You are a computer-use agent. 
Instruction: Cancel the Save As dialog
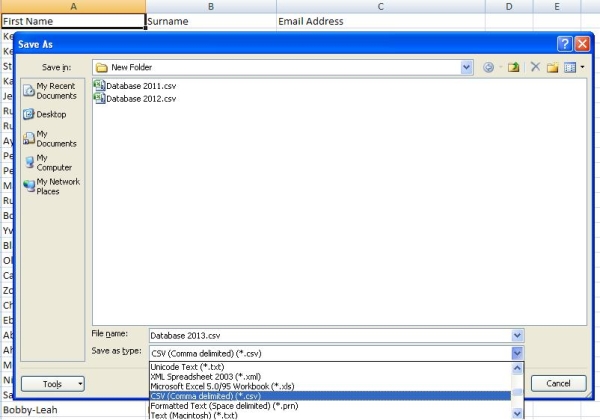pyautogui.click(x=557, y=383)
